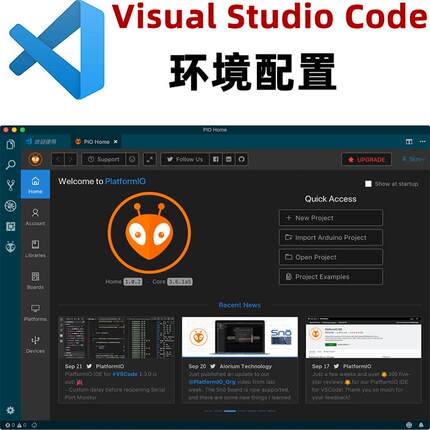This screenshot has width=430, height=430.
Task: Click the Support button
Action: point(104,159)
